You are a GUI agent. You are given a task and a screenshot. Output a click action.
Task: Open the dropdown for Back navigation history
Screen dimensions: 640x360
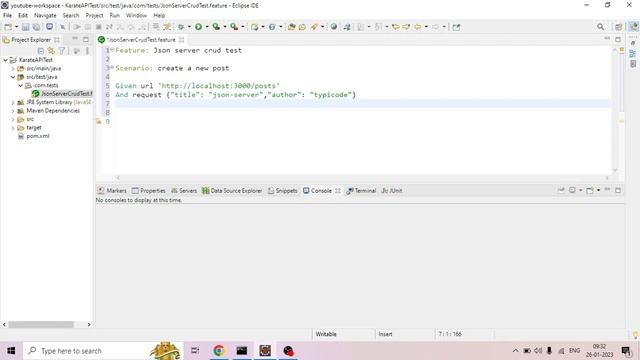click(x=426, y=27)
